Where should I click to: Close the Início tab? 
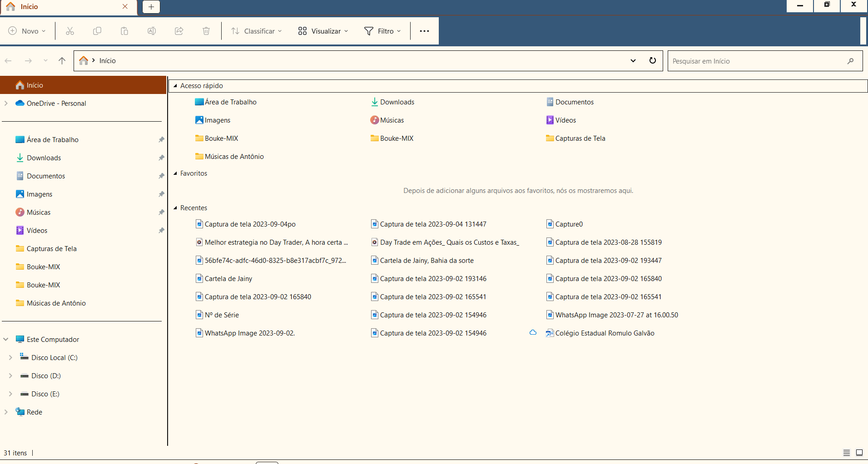point(125,6)
